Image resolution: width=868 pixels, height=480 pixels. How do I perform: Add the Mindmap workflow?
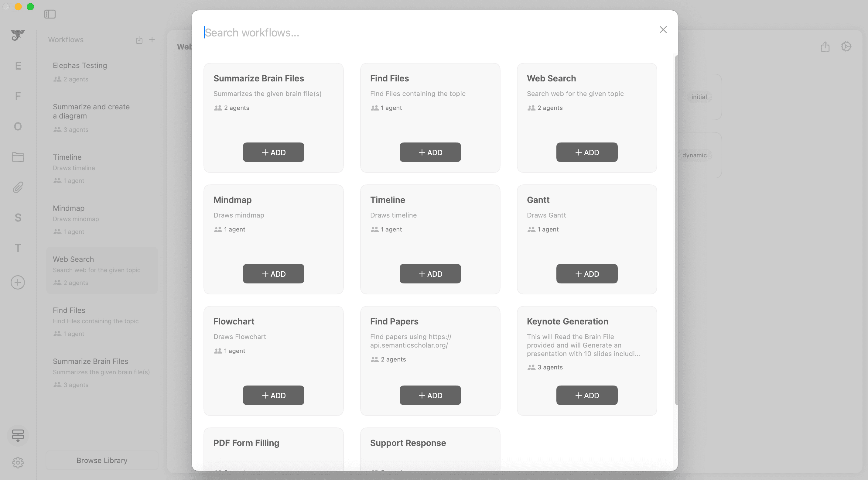pos(273,273)
